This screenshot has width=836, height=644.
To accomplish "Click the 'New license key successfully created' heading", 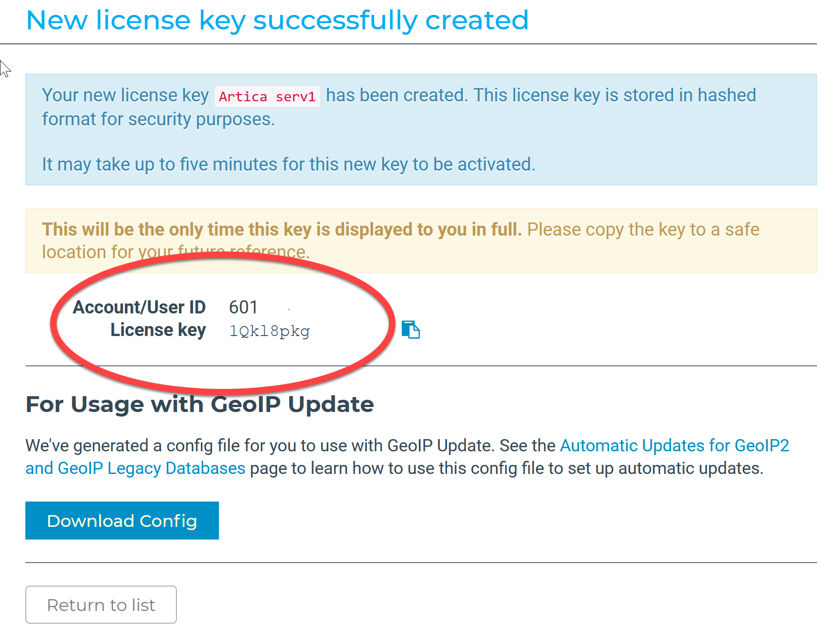I will (x=277, y=21).
